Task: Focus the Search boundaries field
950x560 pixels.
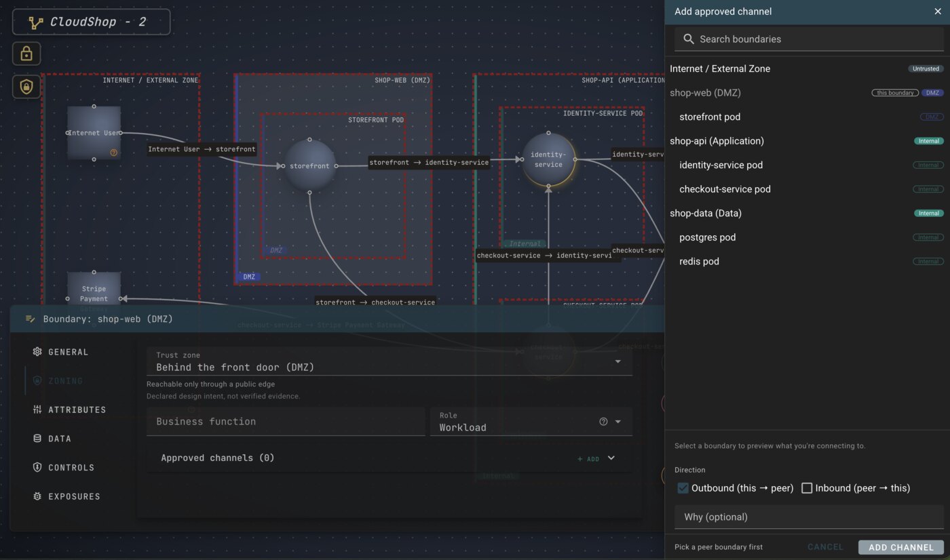Action: (x=809, y=39)
